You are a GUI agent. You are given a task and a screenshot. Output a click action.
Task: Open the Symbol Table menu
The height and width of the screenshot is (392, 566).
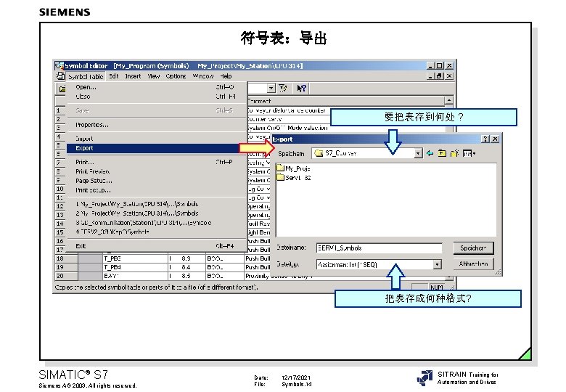point(86,76)
